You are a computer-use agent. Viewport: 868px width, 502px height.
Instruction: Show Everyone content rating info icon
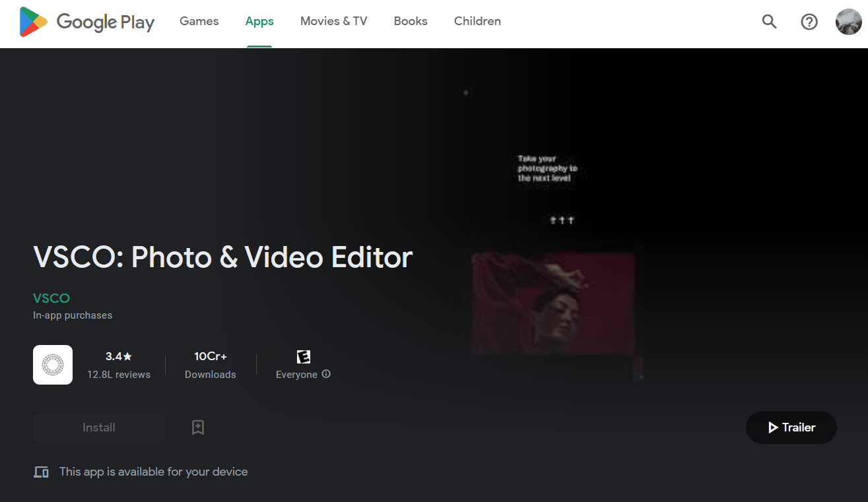(x=326, y=374)
